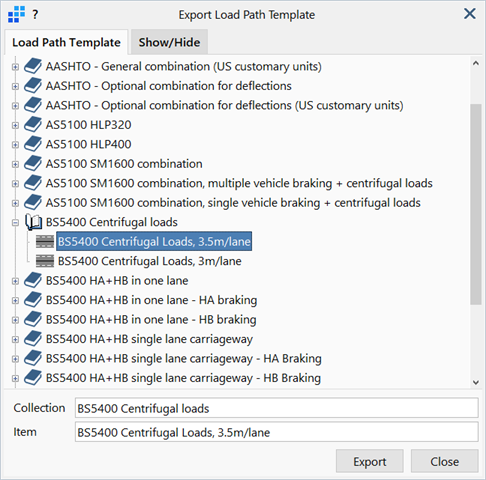The image size is (486, 480).
Task: Click book icon for single lane carriageway - HB Braking
Action: click(x=33, y=378)
